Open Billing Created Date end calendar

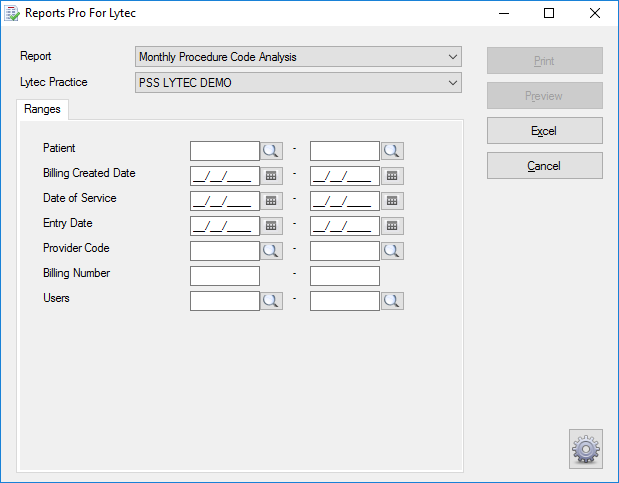click(392, 176)
